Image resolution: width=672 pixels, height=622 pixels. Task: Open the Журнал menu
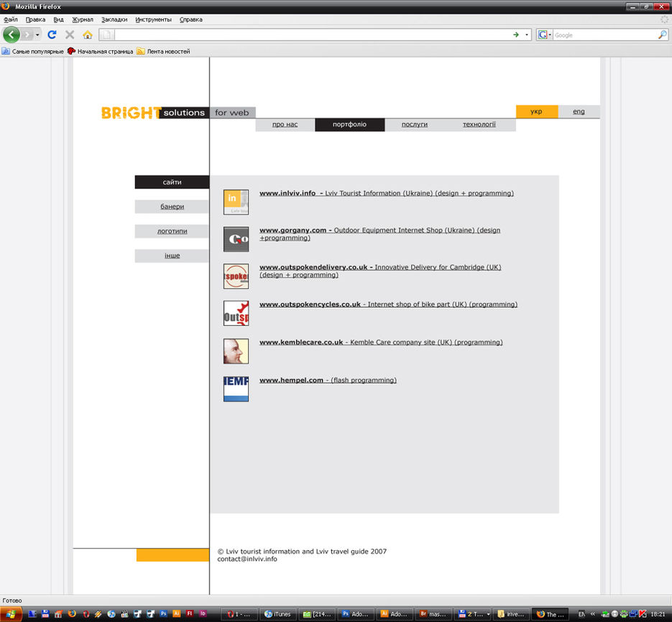click(82, 19)
